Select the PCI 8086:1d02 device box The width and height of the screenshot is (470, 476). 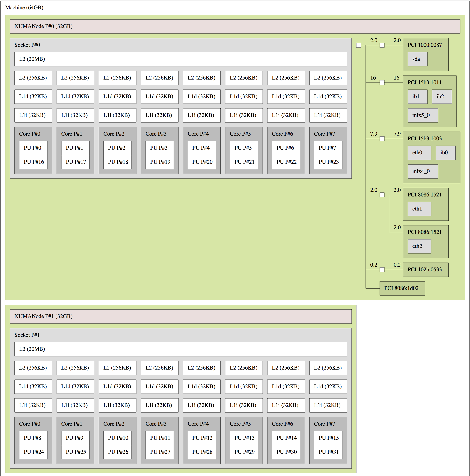402,289
